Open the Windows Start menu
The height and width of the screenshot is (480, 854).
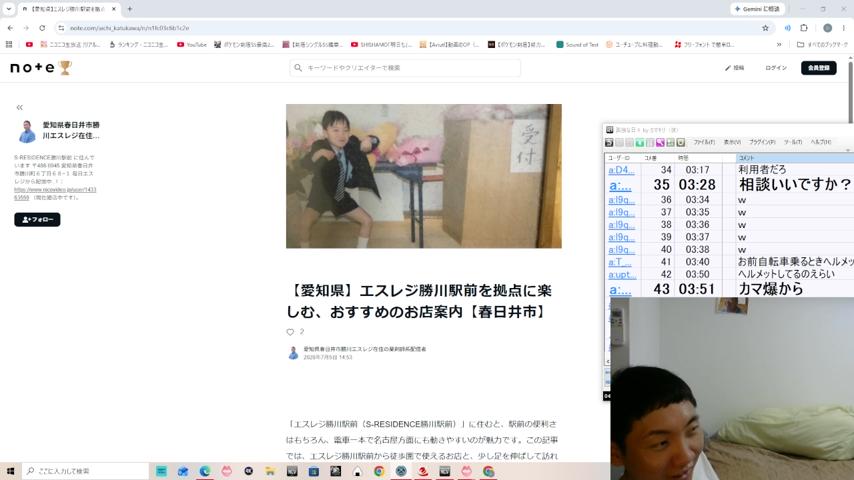point(10,471)
